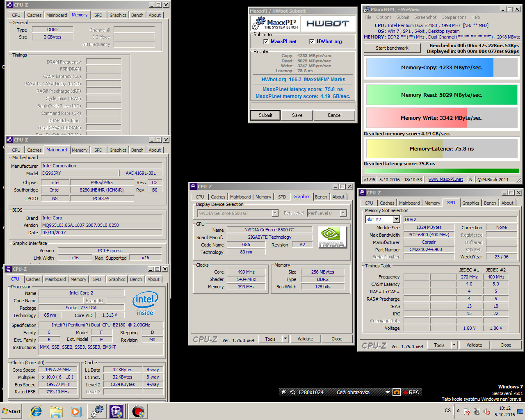Click the Core Speed value 1997.74 MHz
525x420 pixels.
[58, 370]
